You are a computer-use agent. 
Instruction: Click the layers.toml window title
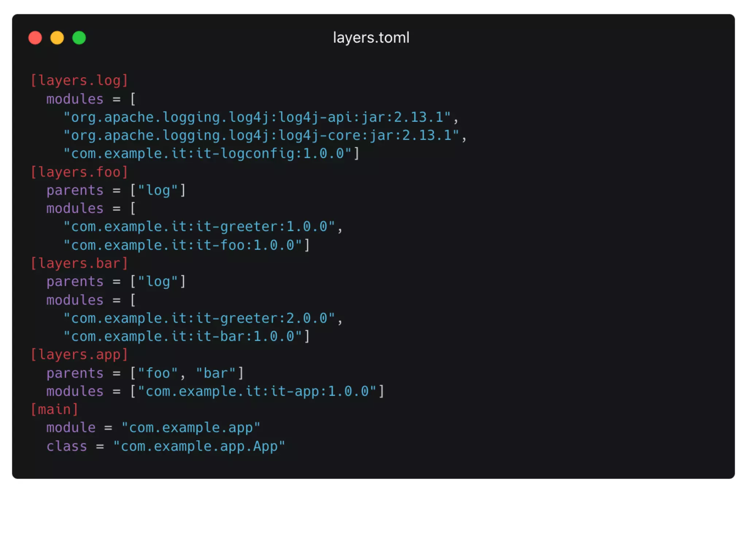click(371, 38)
